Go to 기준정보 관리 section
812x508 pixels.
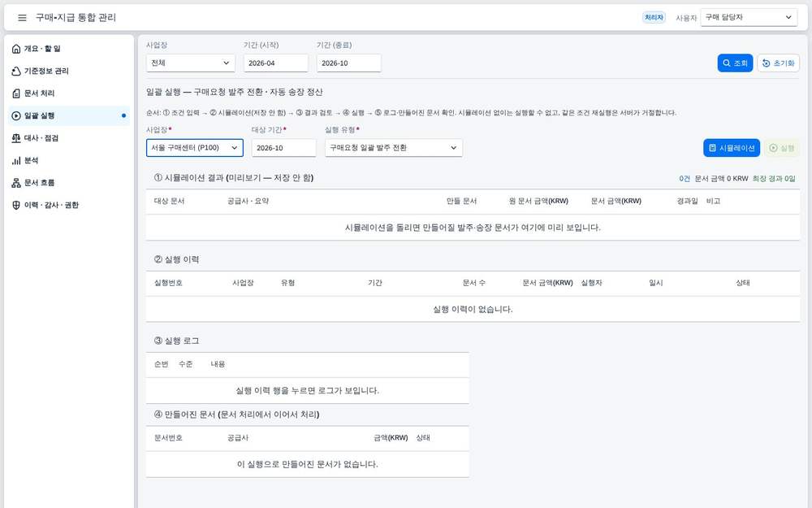pyautogui.click(x=69, y=71)
